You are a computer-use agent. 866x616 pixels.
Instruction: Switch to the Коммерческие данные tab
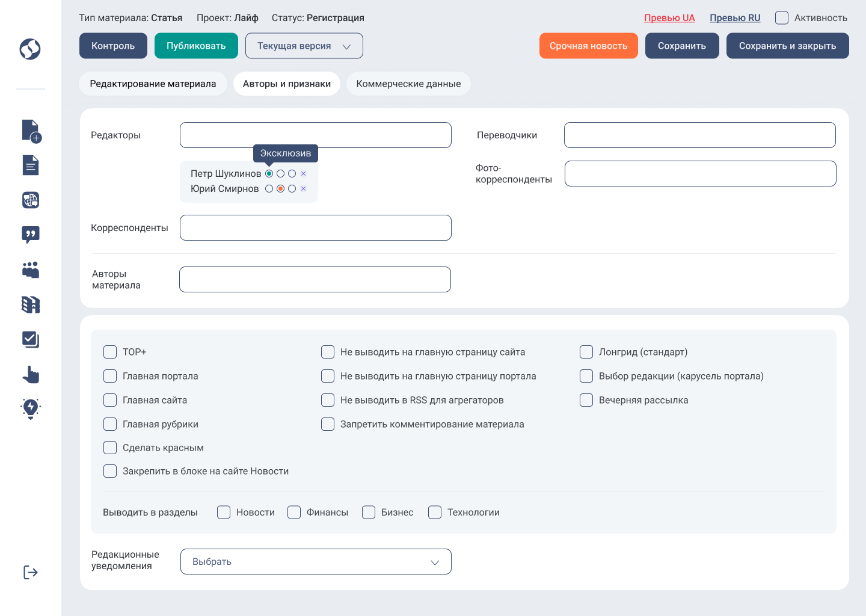point(408,84)
